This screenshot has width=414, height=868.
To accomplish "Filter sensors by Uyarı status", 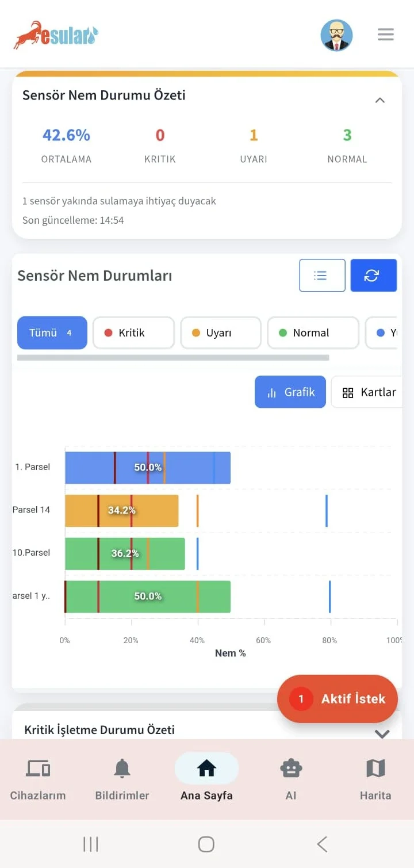I will click(x=221, y=332).
